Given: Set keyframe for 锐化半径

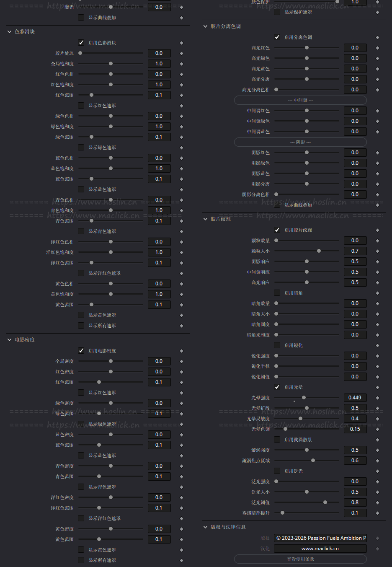Looking at the screenshot, I should [377, 366].
